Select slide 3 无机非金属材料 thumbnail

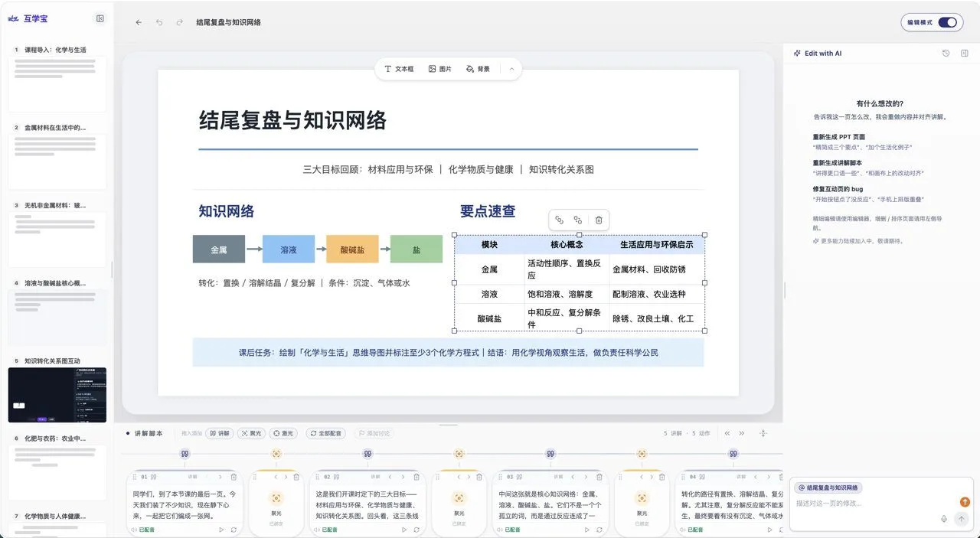click(x=57, y=240)
